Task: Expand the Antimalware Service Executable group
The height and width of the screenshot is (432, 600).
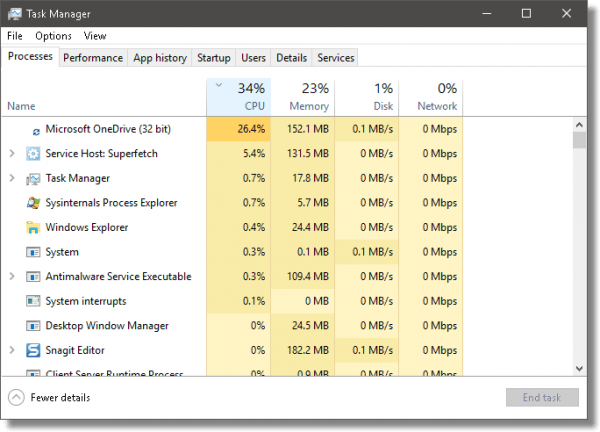Action: (x=12, y=276)
